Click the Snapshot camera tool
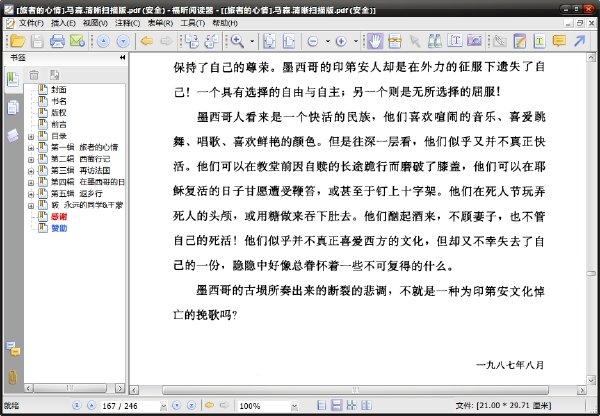The width and height of the screenshot is (600, 416). pyautogui.click(x=474, y=41)
